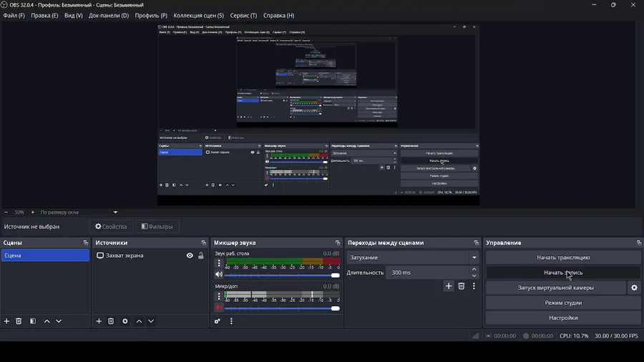
Task: Open transition properties three-dot menu
Action: pyautogui.click(x=474, y=286)
